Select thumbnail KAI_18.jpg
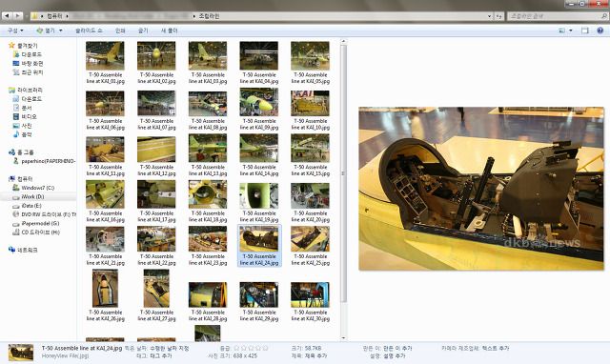 [x=208, y=194]
